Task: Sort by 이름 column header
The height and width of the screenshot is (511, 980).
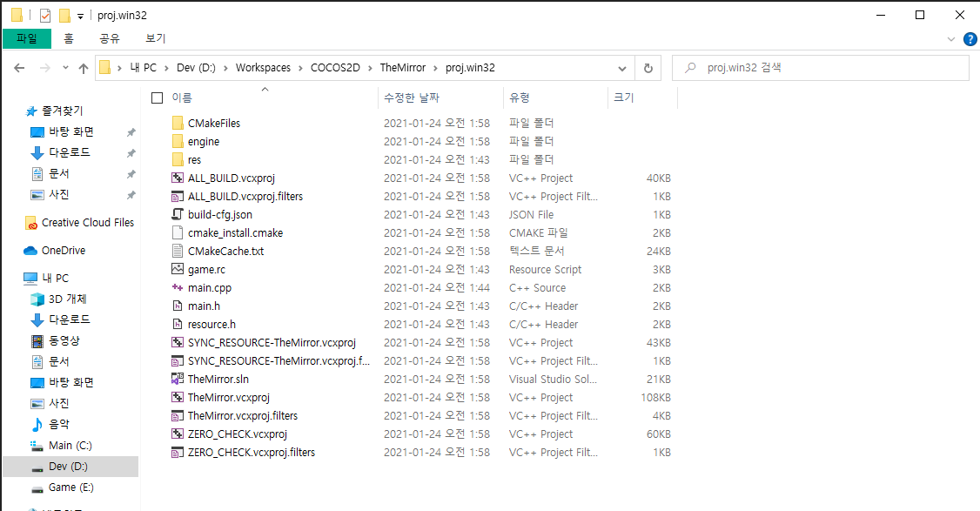Action: (183, 97)
